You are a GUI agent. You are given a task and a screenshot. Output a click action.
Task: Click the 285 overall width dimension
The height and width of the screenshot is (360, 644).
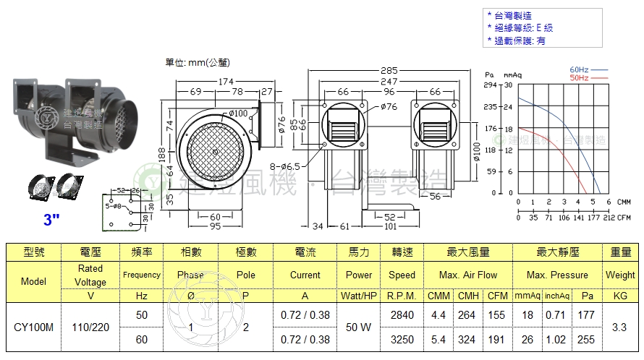click(x=389, y=71)
